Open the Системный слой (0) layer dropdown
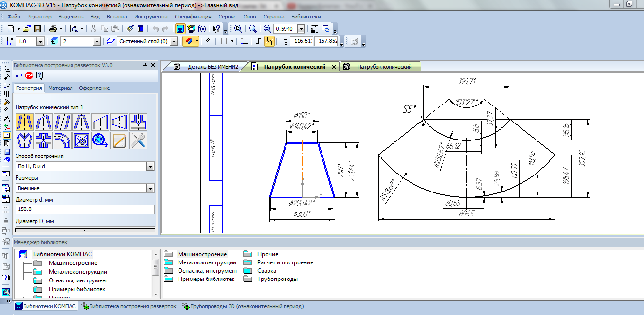Screen dimensions: 644x315 (x=173, y=42)
